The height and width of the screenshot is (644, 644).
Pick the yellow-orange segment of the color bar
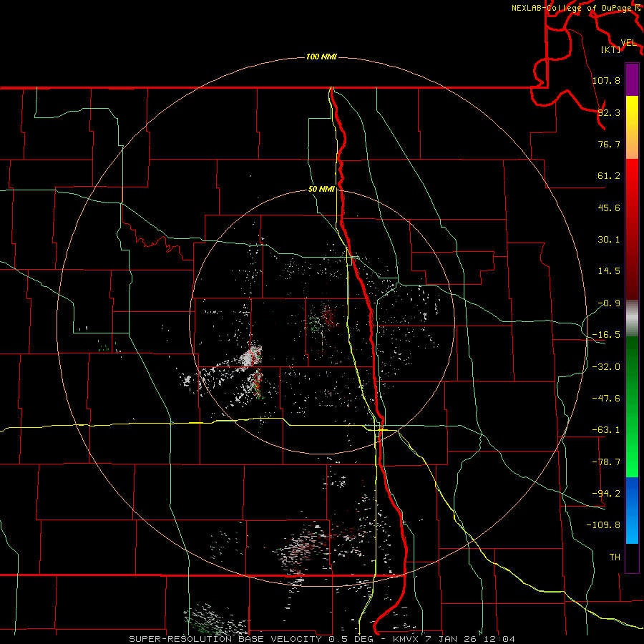click(x=632, y=127)
